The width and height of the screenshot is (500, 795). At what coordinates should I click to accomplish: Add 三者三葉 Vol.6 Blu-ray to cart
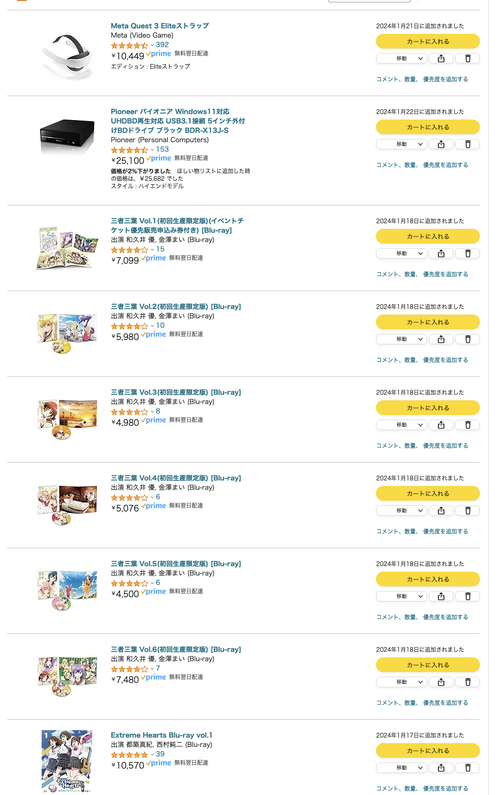[x=428, y=665]
